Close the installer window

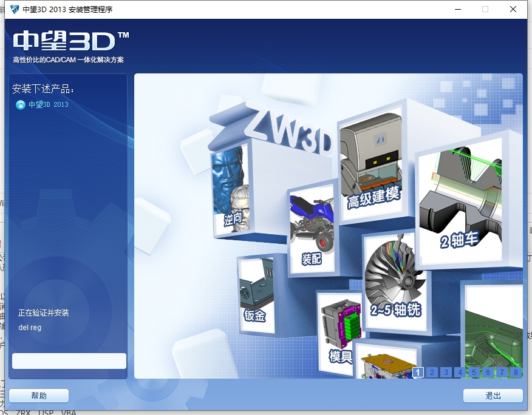click(x=513, y=9)
